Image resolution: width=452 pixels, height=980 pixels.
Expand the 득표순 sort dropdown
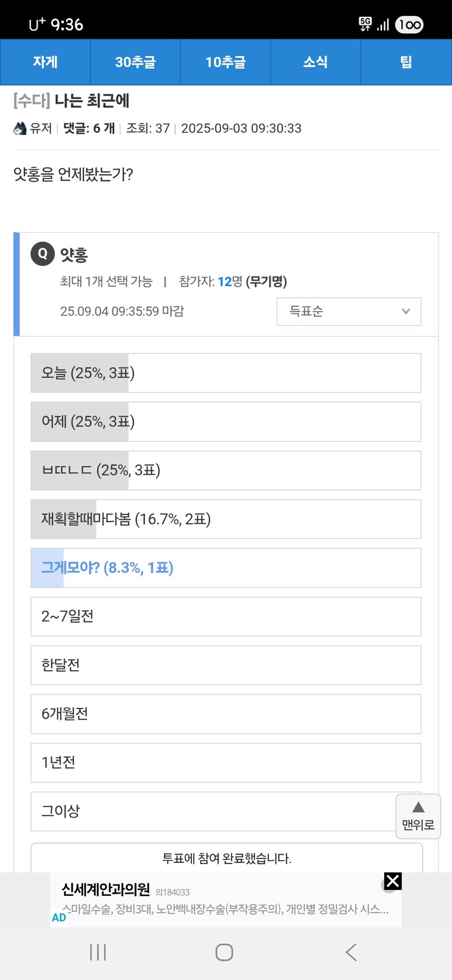coord(349,312)
